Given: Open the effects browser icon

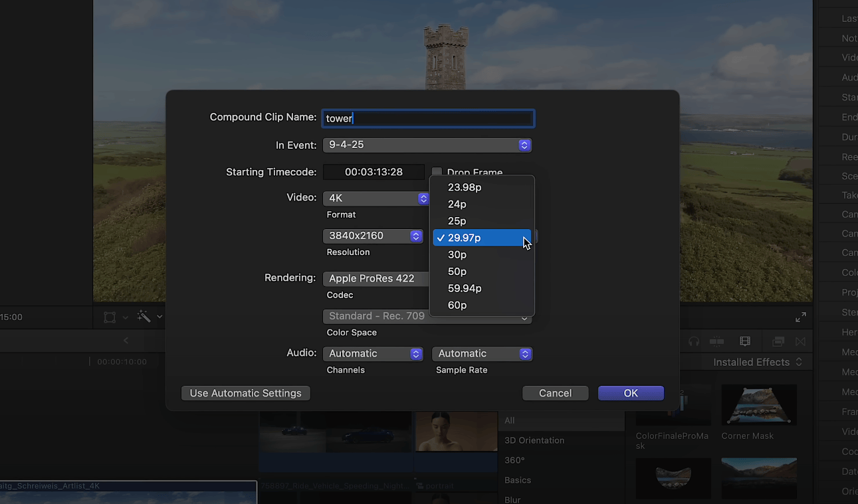Looking at the screenshot, I should click(778, 341).
